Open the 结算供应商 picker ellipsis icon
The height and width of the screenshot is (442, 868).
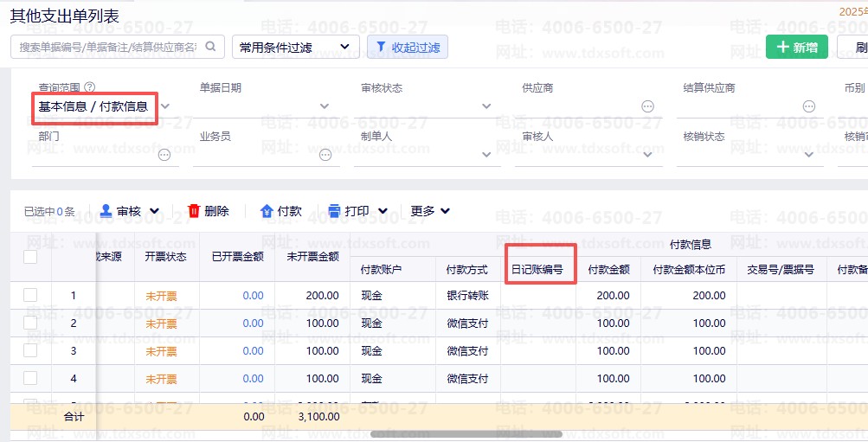tap(808, 106)
